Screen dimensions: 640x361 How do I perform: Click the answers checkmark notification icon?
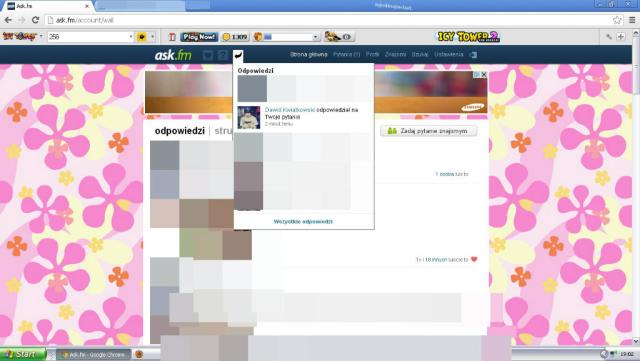[238, 55]
